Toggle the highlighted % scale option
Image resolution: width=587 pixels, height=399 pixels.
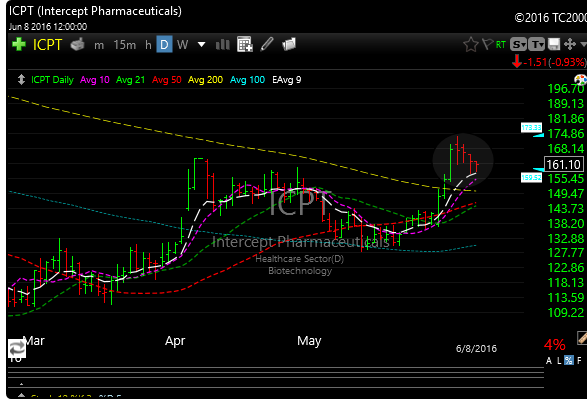pos(569,360)
